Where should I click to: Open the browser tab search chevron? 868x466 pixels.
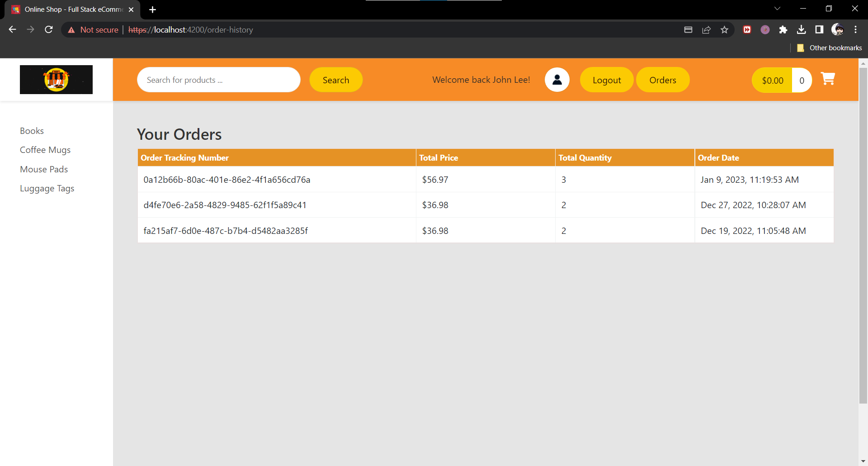tap(778, 8)
